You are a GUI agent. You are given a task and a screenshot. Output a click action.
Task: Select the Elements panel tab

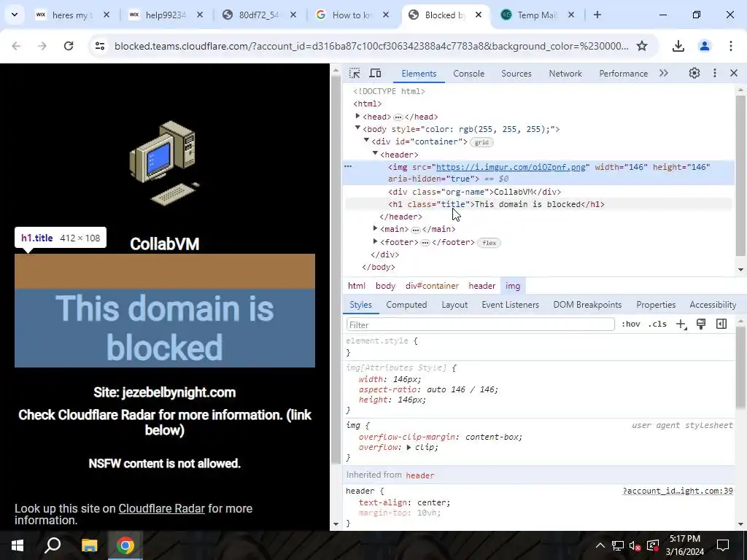pyautogui.click(x=419, y=74)
